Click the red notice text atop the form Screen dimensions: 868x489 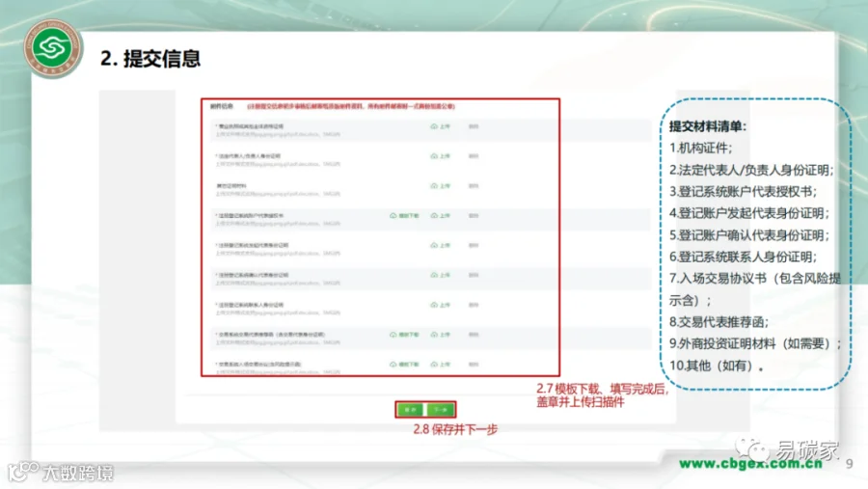(x=351, y=106)
